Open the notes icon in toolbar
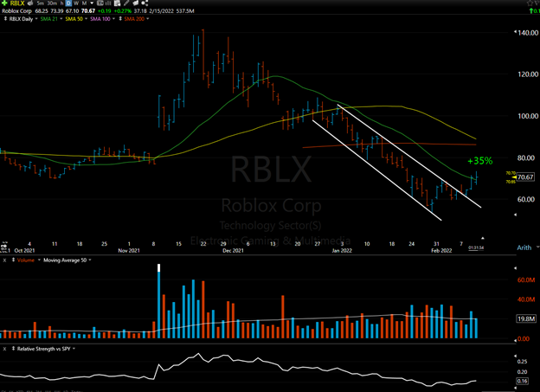This screenshot has height=392, width=540. click(117, 3)
